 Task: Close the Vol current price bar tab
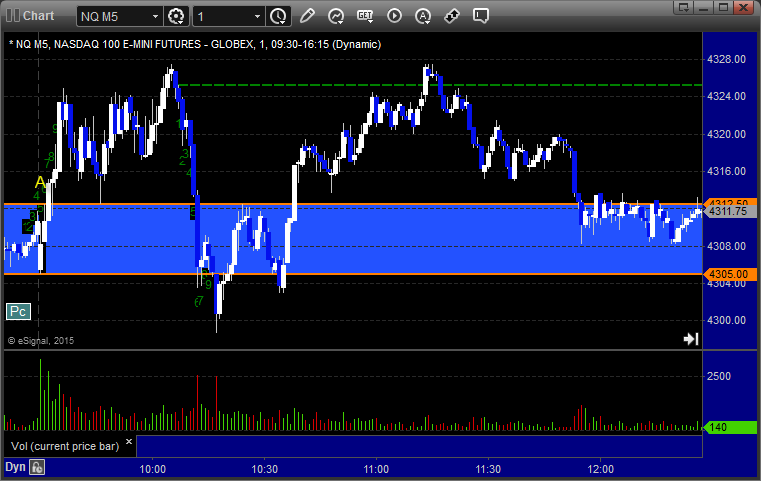(129, 442)
